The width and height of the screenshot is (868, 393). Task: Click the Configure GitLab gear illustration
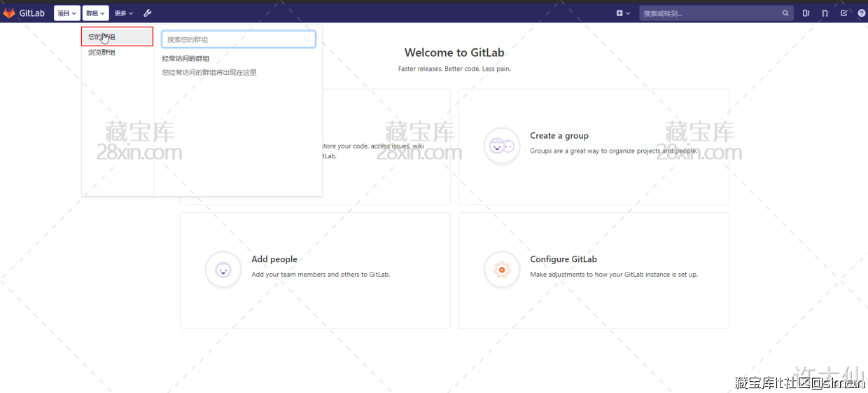[501, 270]
